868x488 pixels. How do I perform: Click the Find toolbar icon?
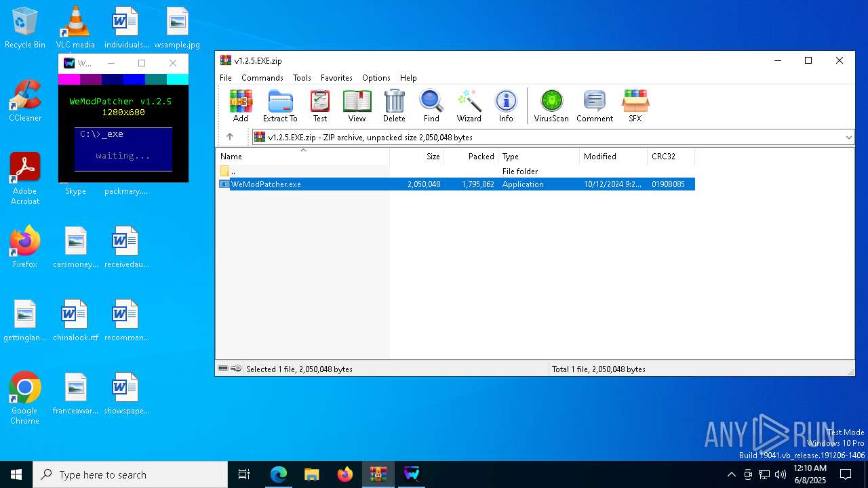pyautogui.click(x=431, y=106)
